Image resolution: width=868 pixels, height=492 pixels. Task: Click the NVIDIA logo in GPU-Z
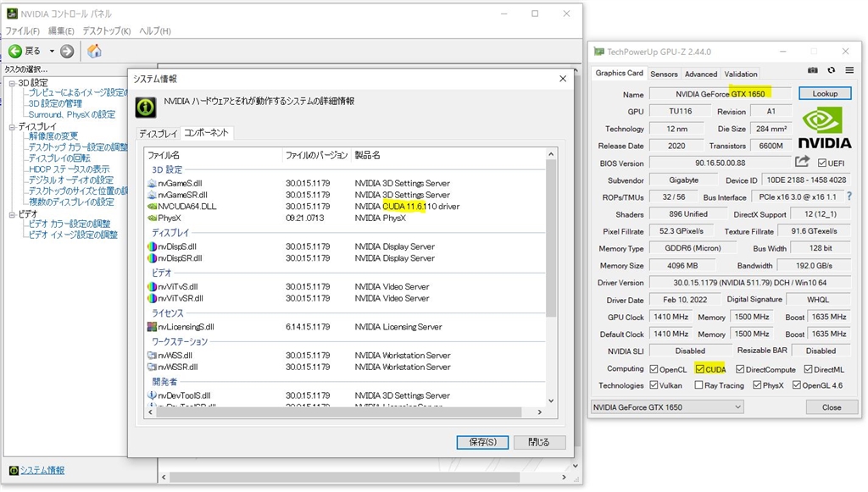coord(824,129)
